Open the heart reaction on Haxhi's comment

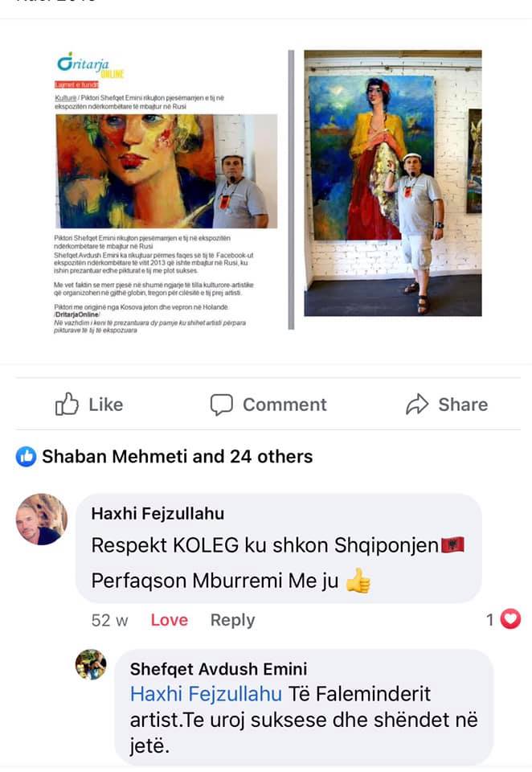510,619
